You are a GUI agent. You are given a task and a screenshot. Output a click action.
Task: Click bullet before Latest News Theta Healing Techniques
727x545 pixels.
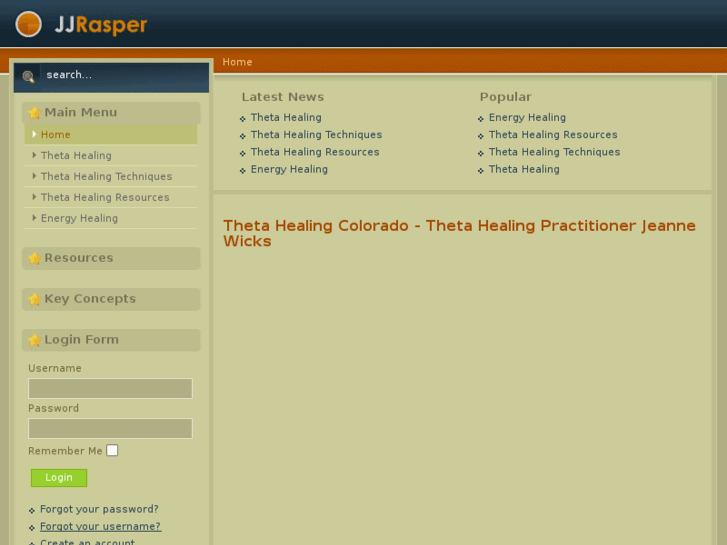point(242,136)
